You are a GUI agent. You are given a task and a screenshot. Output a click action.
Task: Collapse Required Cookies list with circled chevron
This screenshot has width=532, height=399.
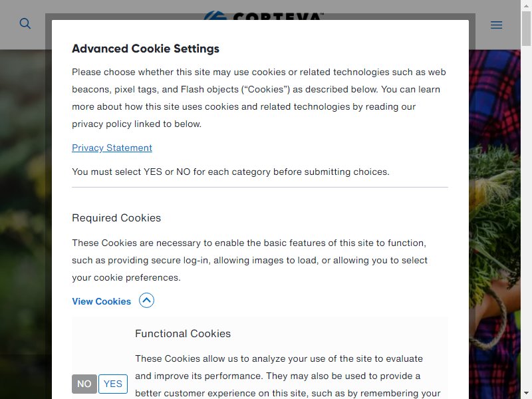(x=146, y=301)
